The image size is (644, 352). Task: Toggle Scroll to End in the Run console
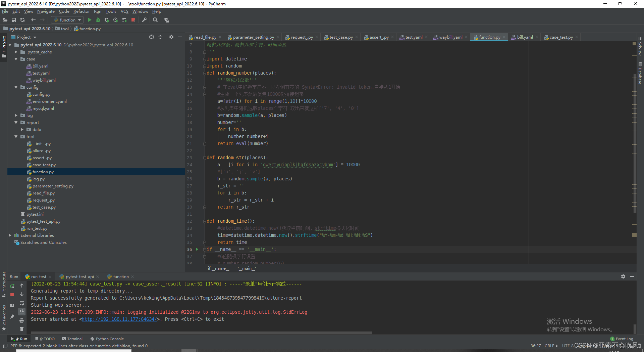(x=22, y=312)
